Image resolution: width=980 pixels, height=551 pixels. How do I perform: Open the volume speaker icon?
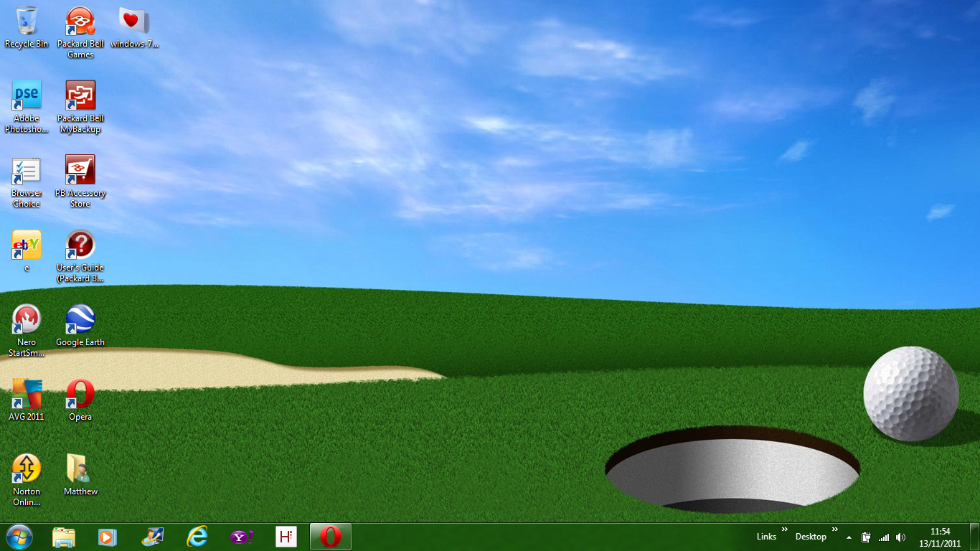click(x=901, y=537)
